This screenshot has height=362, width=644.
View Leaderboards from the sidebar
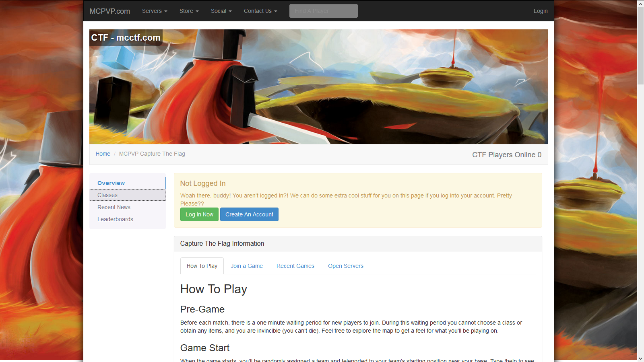click(x=115, y=219)
